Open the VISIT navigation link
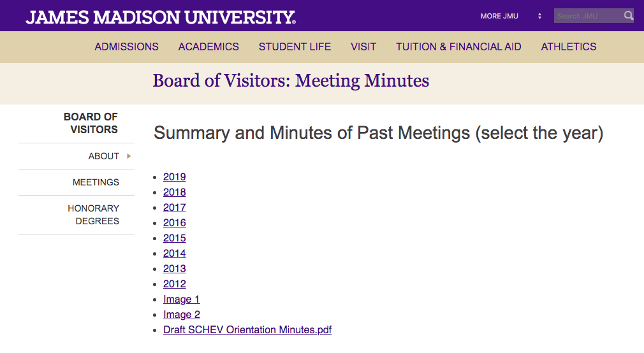The image size is (644, 353). tap(363, 47)
